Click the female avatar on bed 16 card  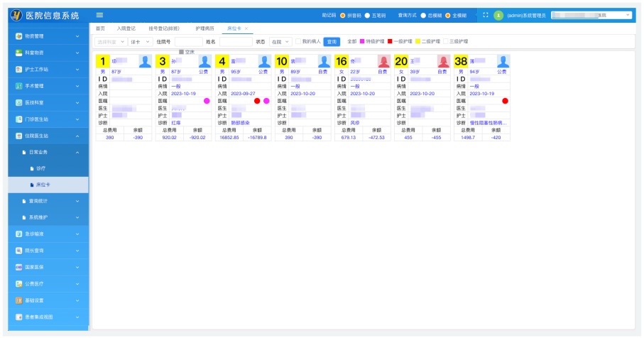point(384,61)
